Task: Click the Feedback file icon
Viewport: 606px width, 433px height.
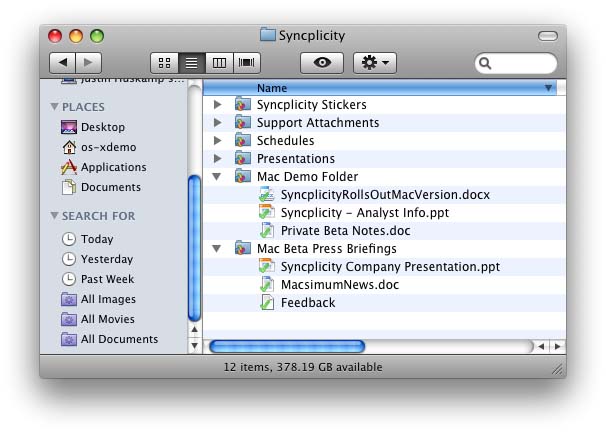Action: (x=267, y=302)
